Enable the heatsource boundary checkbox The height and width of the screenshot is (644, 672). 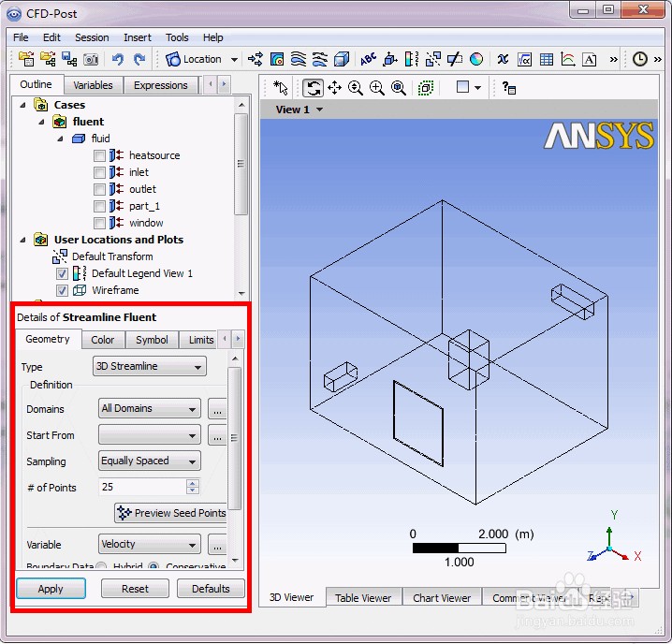pos(99,155)
